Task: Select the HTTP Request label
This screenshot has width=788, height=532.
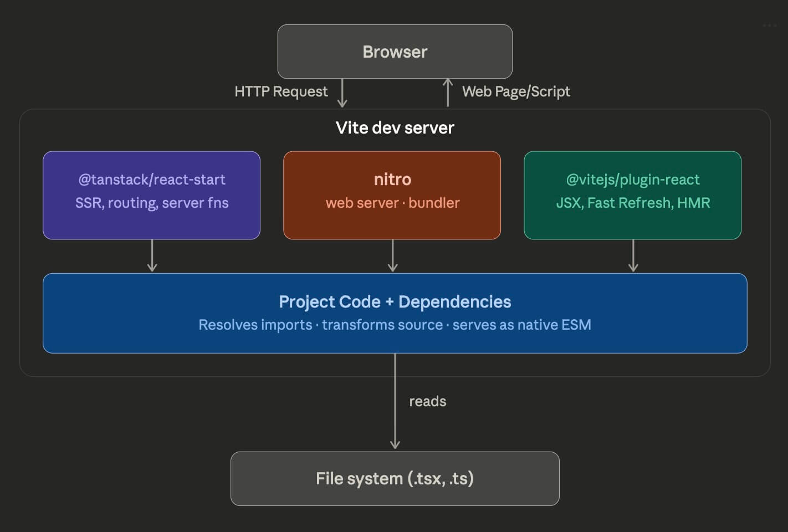Action: tap(280, 91)
